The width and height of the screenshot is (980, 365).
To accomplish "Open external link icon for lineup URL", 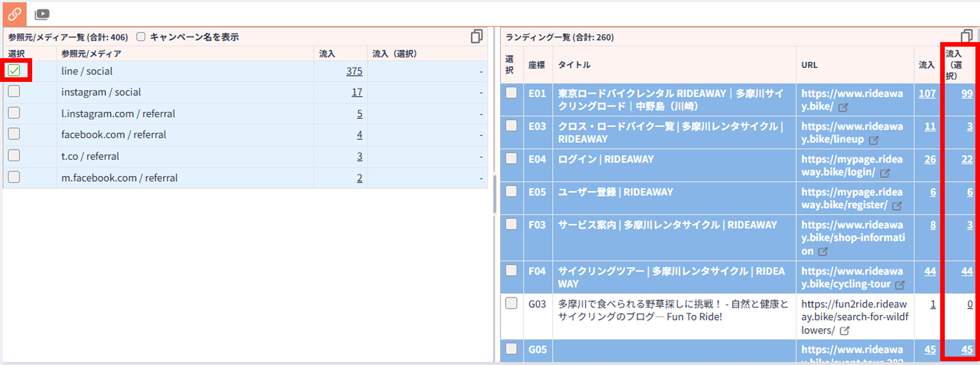I will pyautogui.click(x=874, y=140).
